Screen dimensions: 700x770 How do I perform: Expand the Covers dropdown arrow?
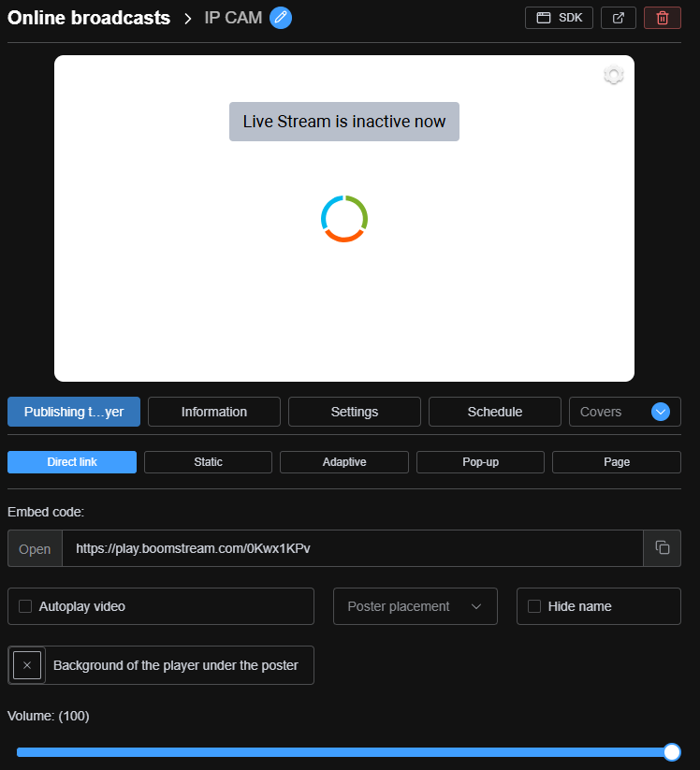coord(660,412)
